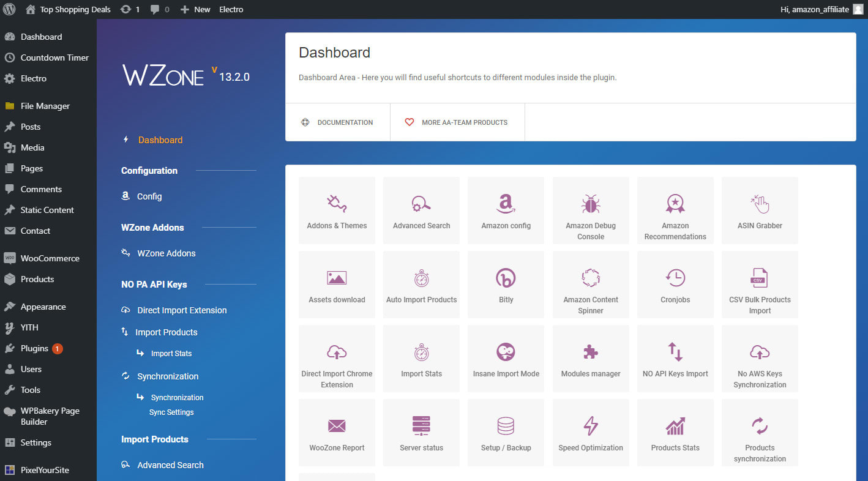The width and height of the screenshot is (868, 481).
Task: Open the Bitly module tile
Action: click(506, 285)
